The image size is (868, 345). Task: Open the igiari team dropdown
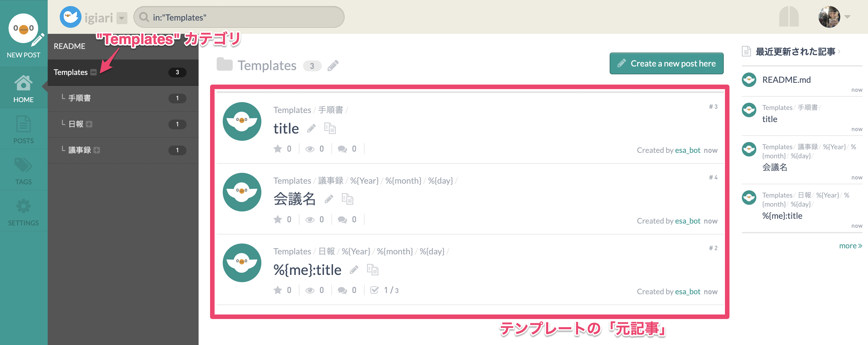(122, 18)
